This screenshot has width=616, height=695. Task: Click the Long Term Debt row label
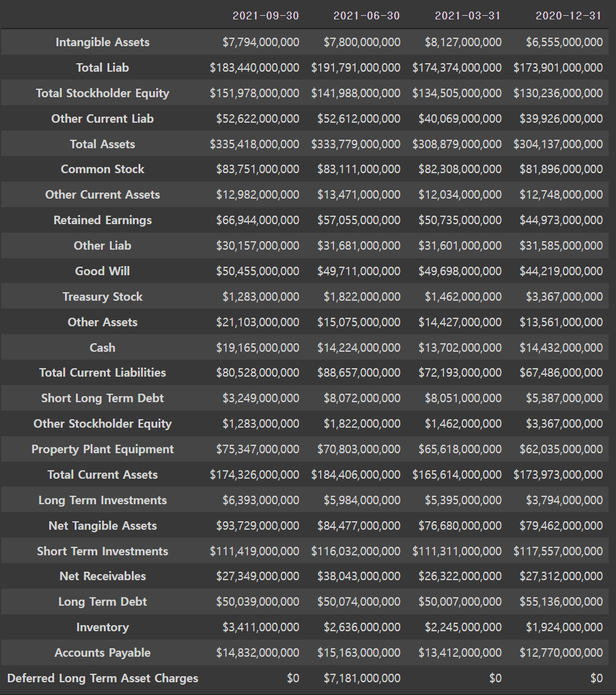click(103, 601)
